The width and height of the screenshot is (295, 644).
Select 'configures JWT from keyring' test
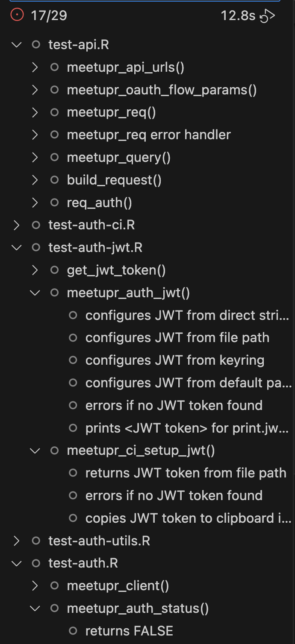[174, 360]
